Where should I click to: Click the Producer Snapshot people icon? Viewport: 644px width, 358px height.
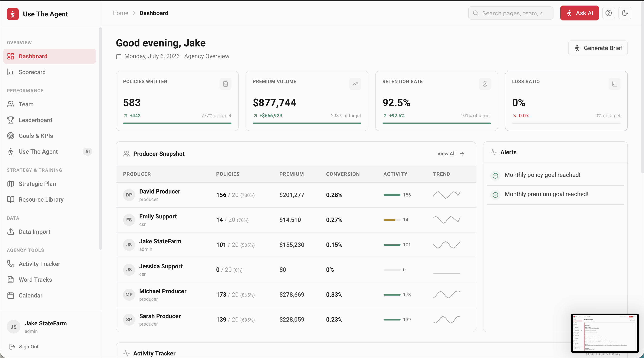click(126, 154)
